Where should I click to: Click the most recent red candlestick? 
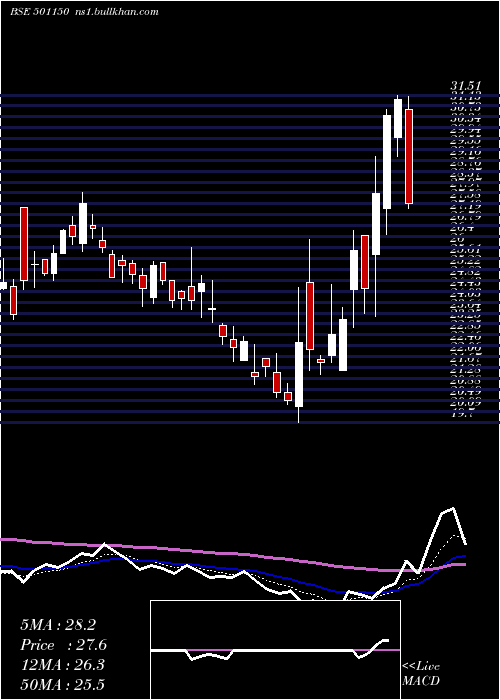408,156
